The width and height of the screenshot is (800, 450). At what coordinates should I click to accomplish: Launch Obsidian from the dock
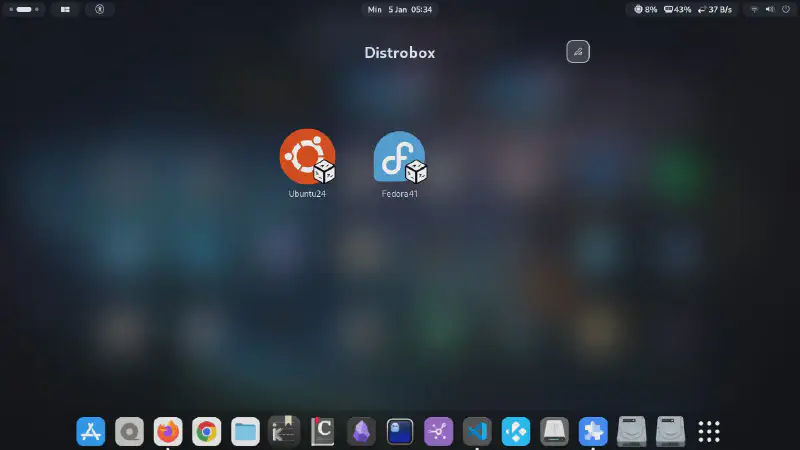point(361,431)
